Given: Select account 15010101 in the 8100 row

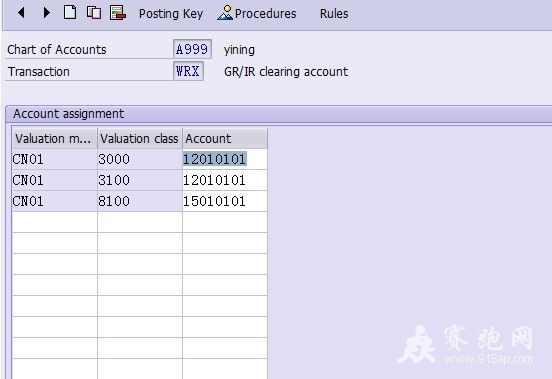Looking at the screenshot, I should coord(225,201).
